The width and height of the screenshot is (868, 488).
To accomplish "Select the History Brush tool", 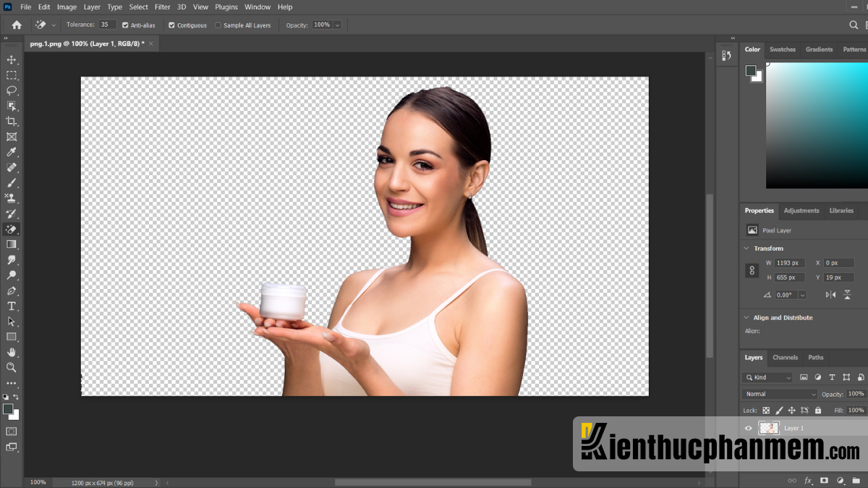I will [x=12, y=214].
